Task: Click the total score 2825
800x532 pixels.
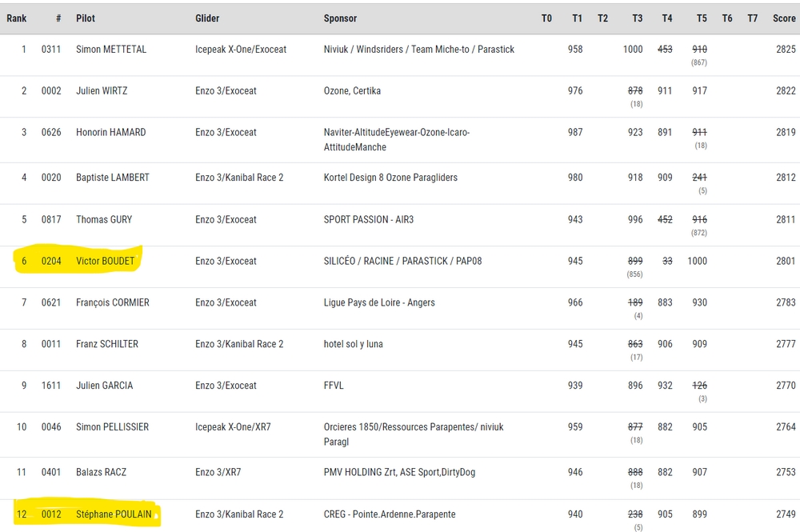Action: pos(785,50)
